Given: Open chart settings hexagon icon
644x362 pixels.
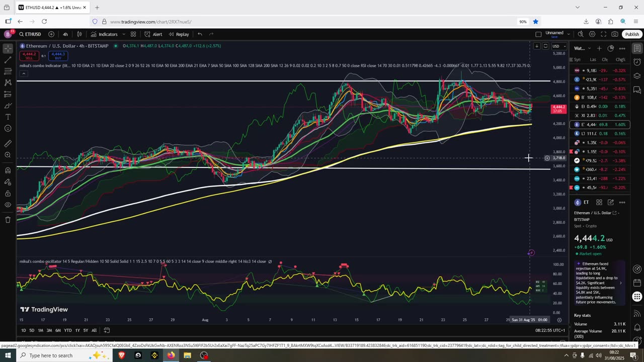Looking at the screenshot, I should pyautogui.click(x=592, y=34).
